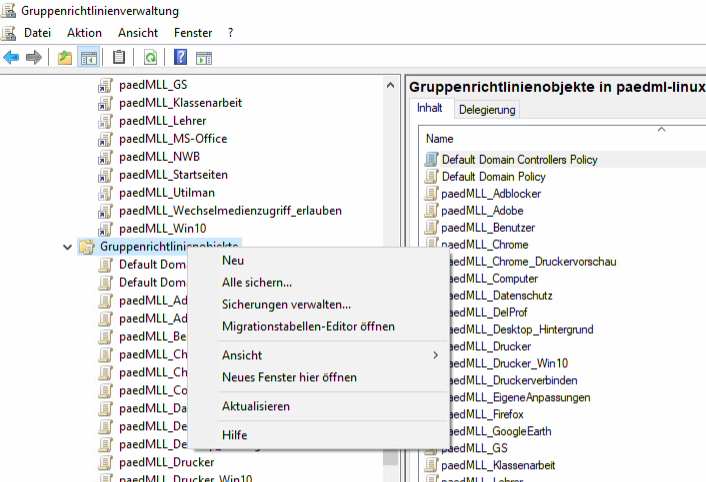
Task: Click the Back arrow toolbar icon
Action: [x=12, y=57]
